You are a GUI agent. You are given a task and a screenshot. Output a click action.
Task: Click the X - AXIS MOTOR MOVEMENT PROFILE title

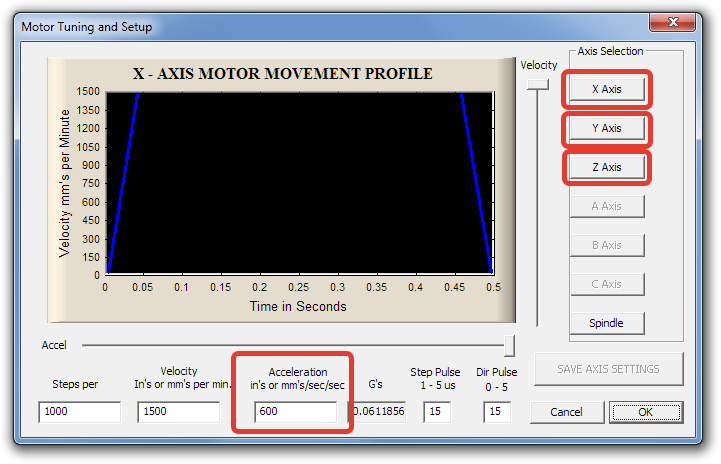pyautogui.click(x=282, y=74)
